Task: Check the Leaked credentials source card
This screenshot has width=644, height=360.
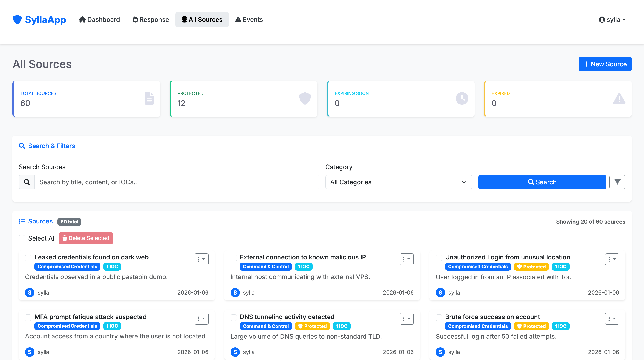Action: coord(28,258)
